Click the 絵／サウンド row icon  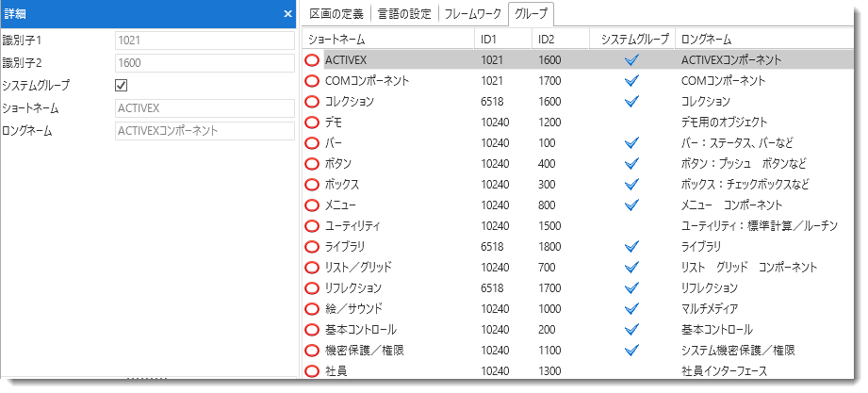click(312, 308)
